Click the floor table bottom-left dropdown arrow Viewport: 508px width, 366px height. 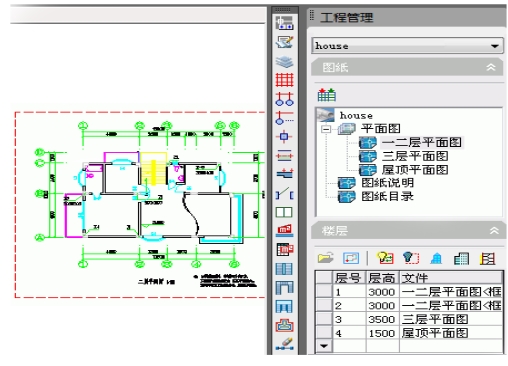(324, 346)
